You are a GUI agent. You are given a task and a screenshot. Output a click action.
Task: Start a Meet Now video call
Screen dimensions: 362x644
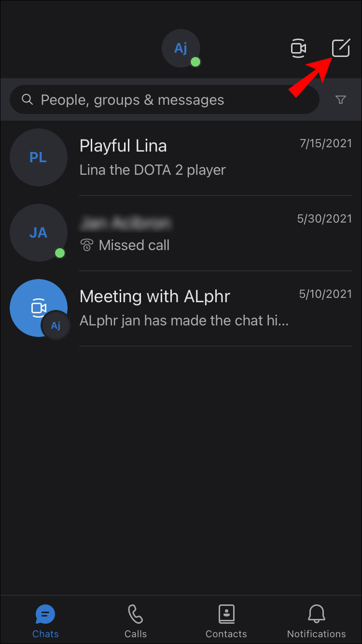tap(298, 48)
